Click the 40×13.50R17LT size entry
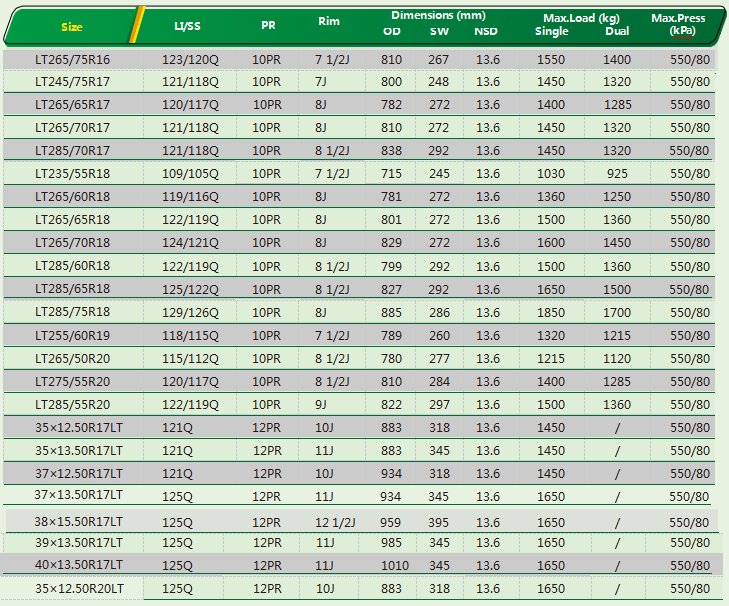729x606 pixels. [78, 566]
